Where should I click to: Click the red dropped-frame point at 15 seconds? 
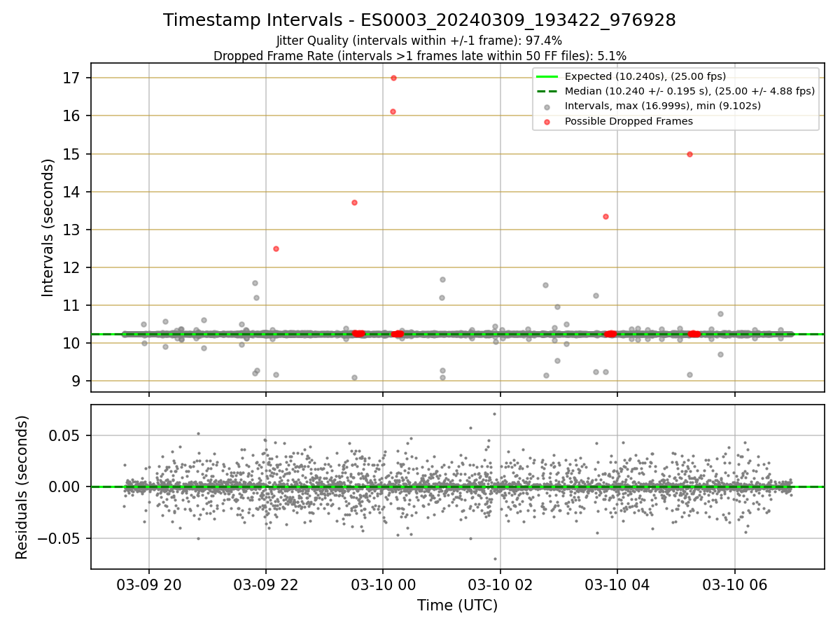pos(689,154)
